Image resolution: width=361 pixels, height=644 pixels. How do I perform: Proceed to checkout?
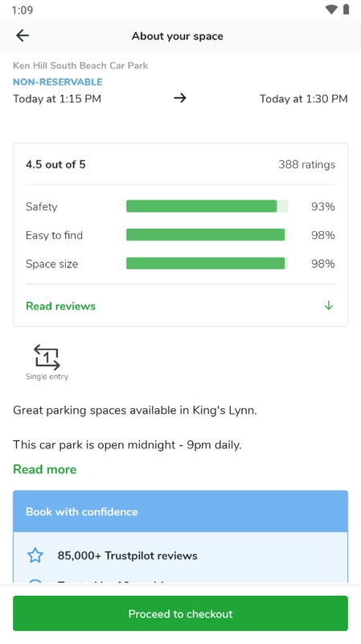pyautogui.click(x=180, y=613)
